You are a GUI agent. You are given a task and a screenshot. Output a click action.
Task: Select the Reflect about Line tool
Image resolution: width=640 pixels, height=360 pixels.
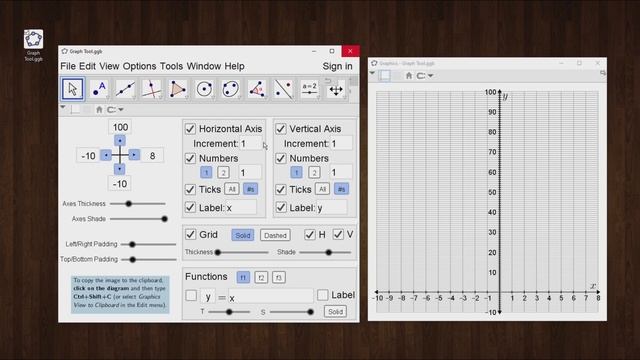click(283, 89)
